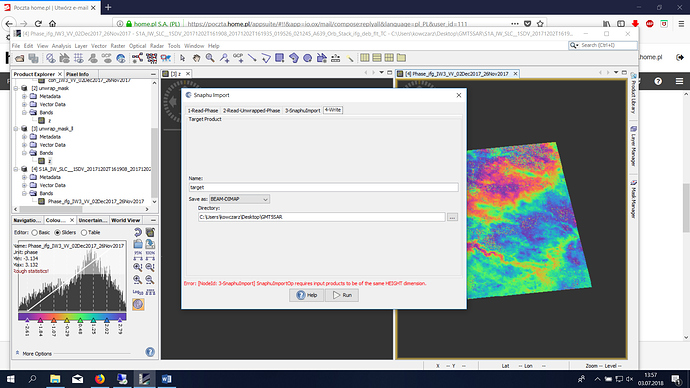This screenshot has width=690, height=388.
Task: Collapse the unwrap_mask product node
Action: click(x=16, y=88)
